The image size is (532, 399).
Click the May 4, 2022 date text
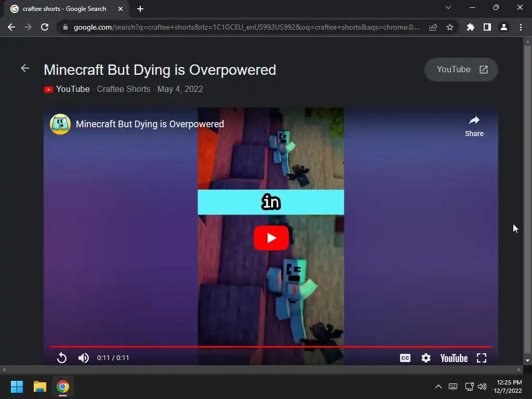[x=180, y=89]
